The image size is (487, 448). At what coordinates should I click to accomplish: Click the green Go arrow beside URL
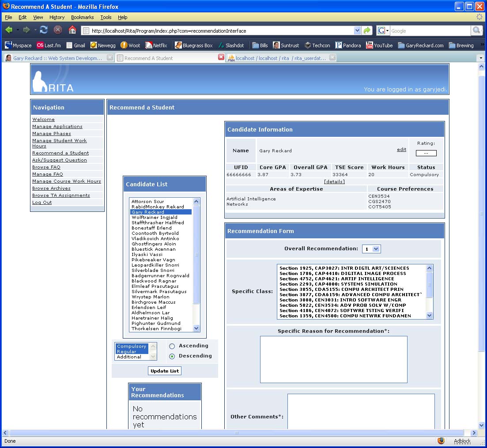click(367, 30)
